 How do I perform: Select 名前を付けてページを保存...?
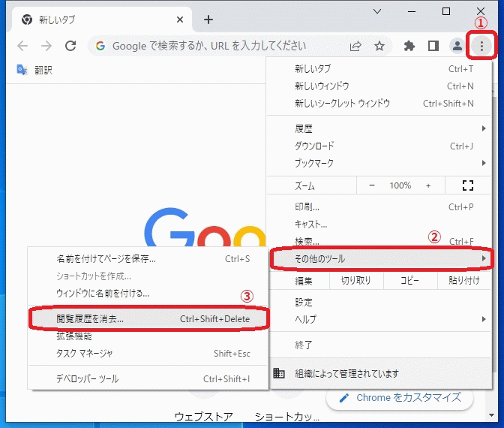(148, 259)
